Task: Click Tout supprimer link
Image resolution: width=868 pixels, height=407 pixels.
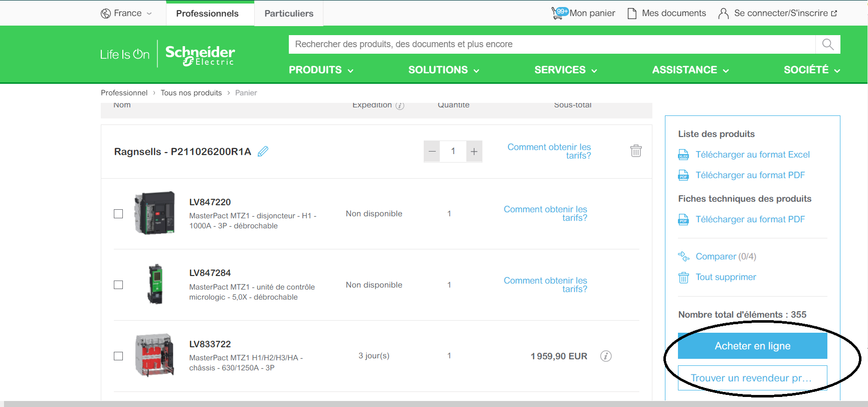Action: point(726,277)
